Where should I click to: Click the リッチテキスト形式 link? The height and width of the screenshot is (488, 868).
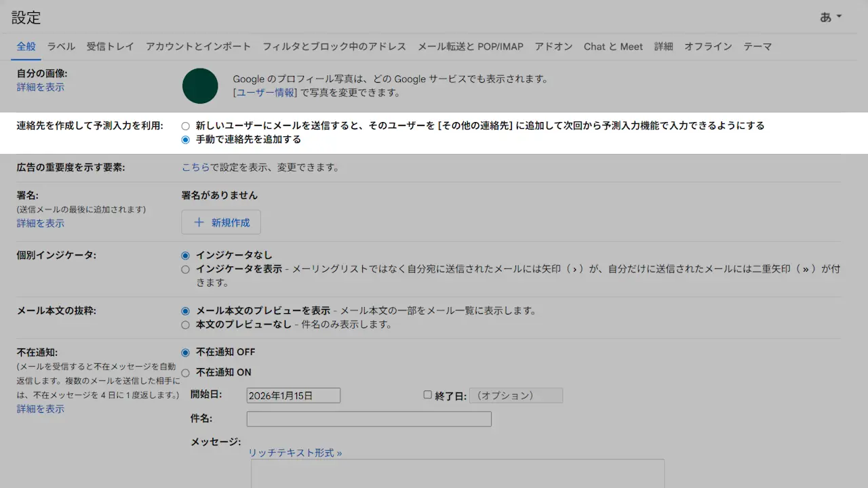pyautogui.click(x=295, y=453)
